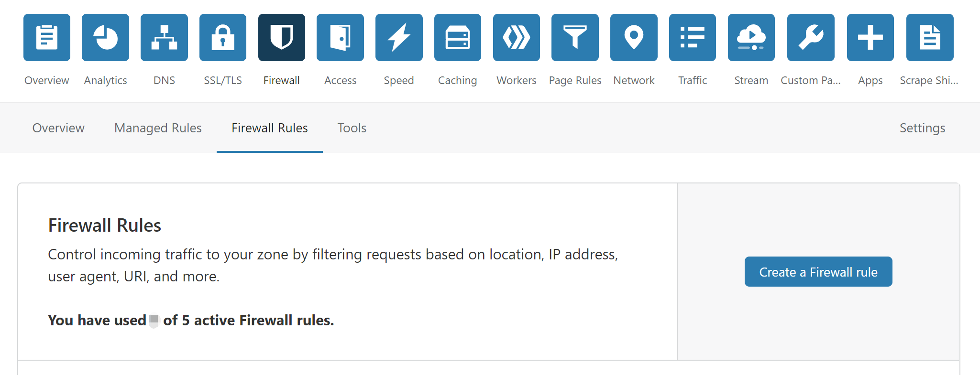The height and width of the screenshot is (375, 980).
Task: Switch to the Managed Rules tab
Action: [x=158, y=128]
